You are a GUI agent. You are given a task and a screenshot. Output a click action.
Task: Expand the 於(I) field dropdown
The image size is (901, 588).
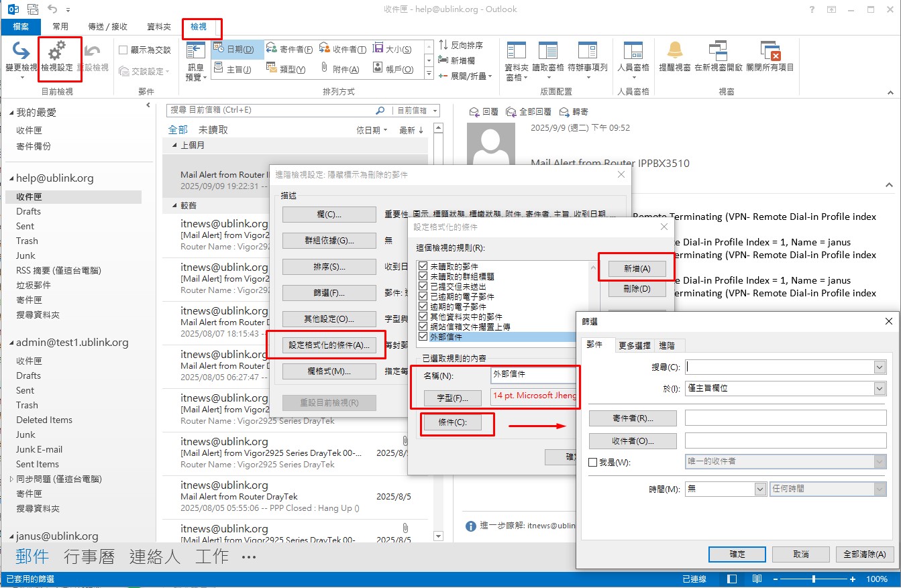[x=880, y=389]
